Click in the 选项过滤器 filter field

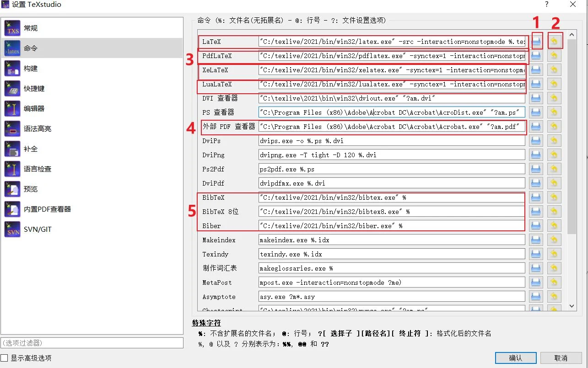[92, 343]
